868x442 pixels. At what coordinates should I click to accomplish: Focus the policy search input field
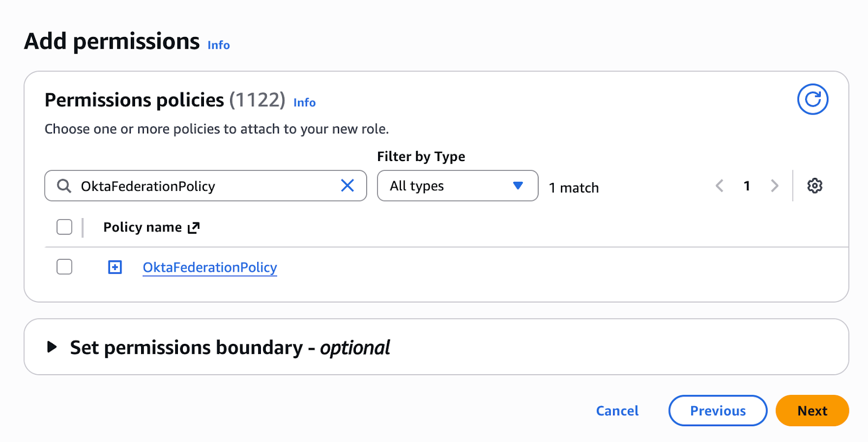[x=206, y=186]
